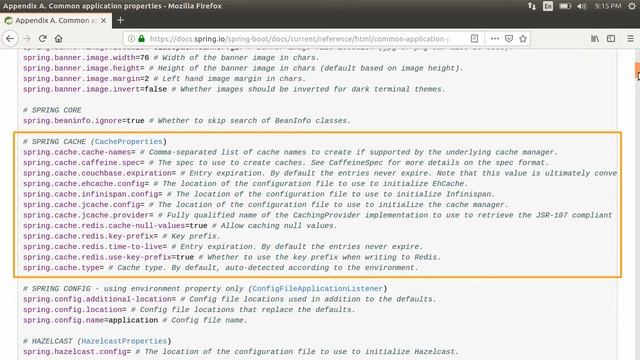Click spring.config.name=application property text
The height and width of the screenshot is (360, 640).
[90, 320]
